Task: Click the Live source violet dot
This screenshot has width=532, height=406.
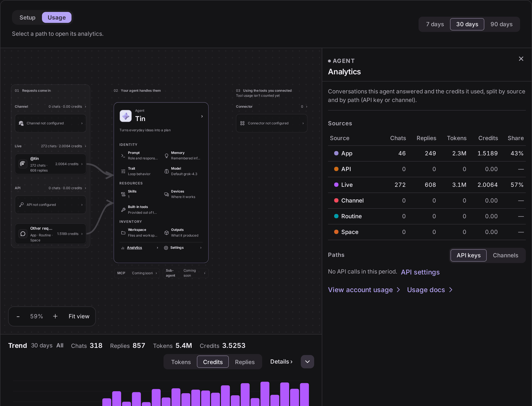Action: point(336,185)
